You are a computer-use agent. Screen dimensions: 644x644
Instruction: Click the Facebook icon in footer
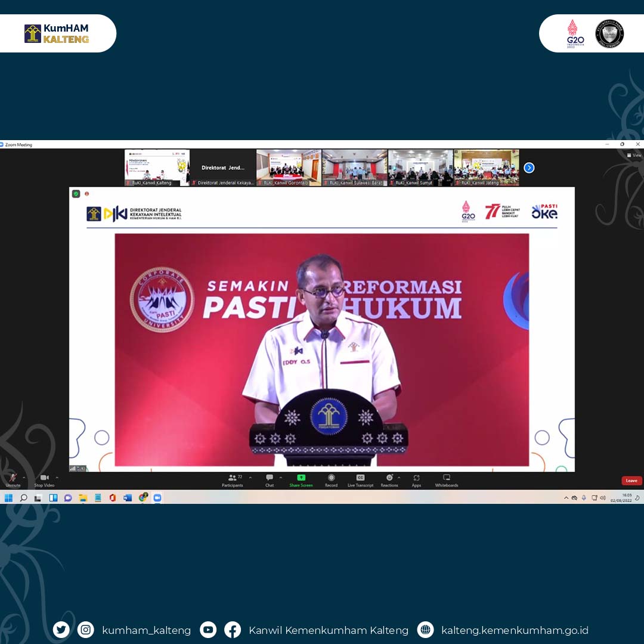tap(233, 630)
